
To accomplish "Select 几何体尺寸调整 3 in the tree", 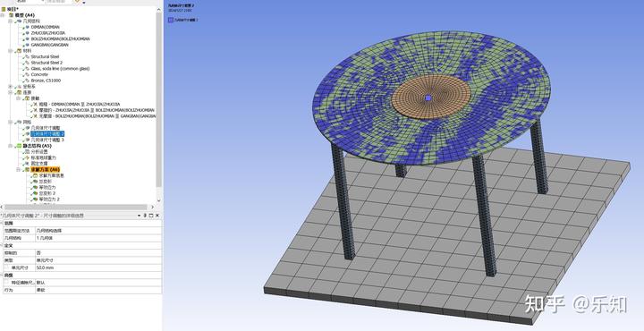I will coord(48,140).
